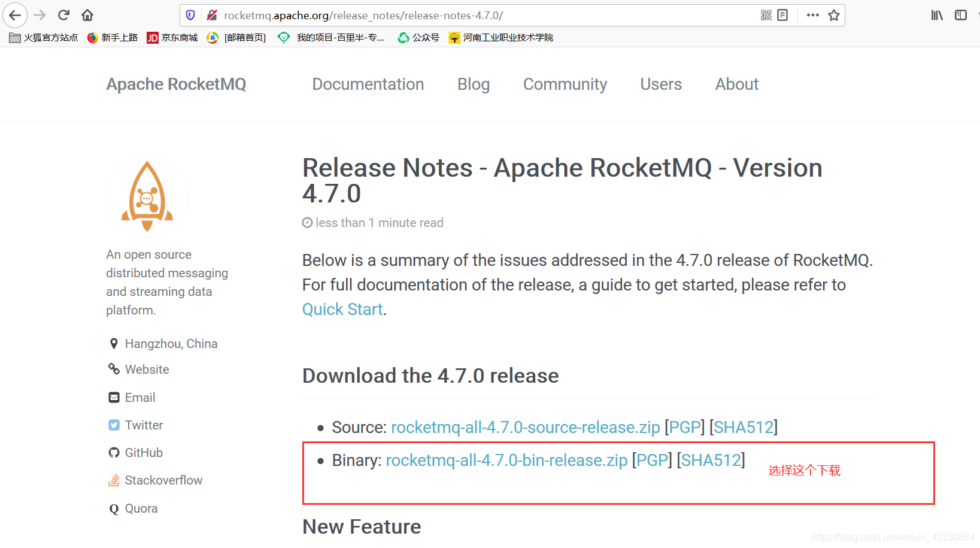The image size is (980, 548).
Task: Click the Email envelope icon
Action: click(x=114, y=398)
